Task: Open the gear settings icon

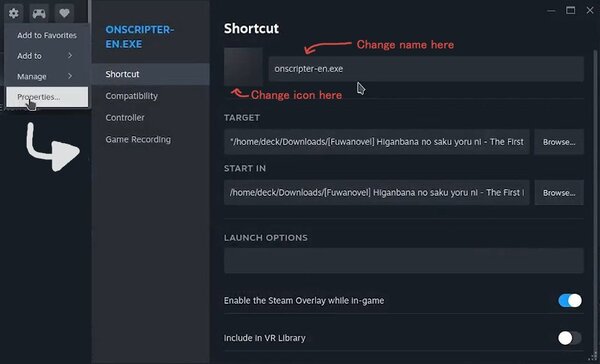Action: click(x=14, y=13)
